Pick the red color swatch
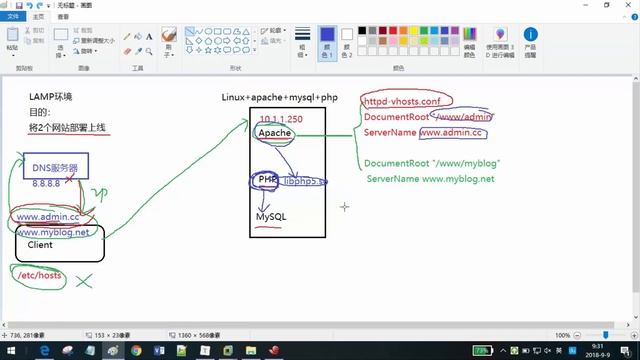Viewport: 640px width, 360px height. pos(393,31)
